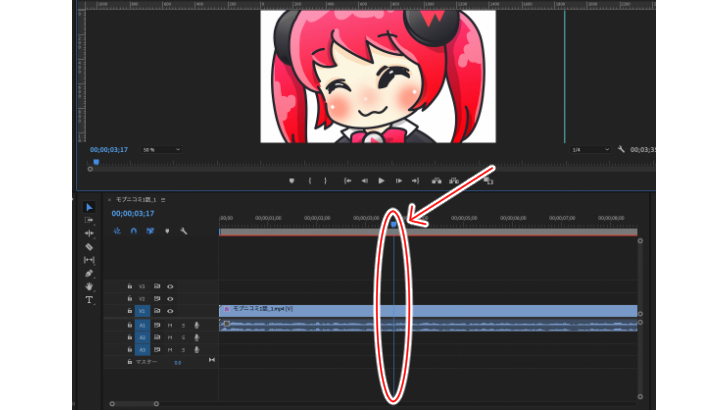Toggle lock on V1 track

click(130, 311)
